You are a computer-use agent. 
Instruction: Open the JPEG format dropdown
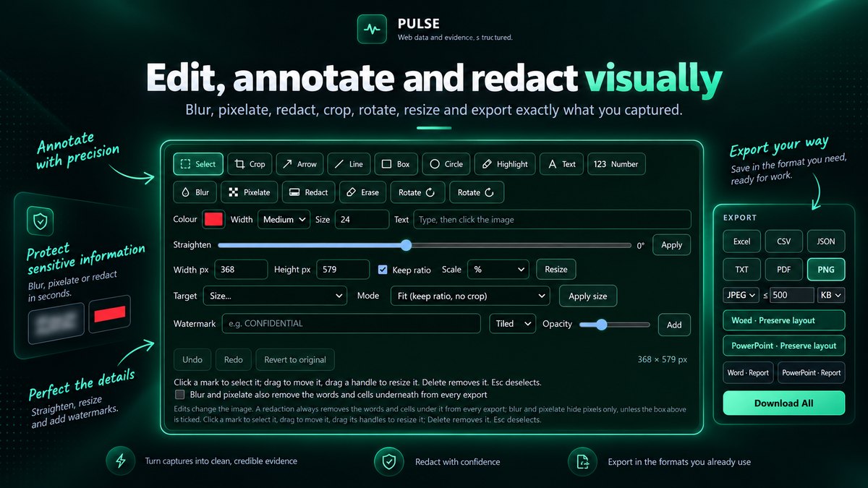(741, 295)
